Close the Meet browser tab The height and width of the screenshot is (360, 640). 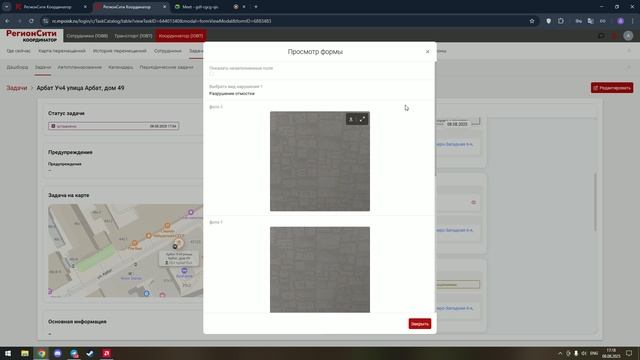[244, 7]
